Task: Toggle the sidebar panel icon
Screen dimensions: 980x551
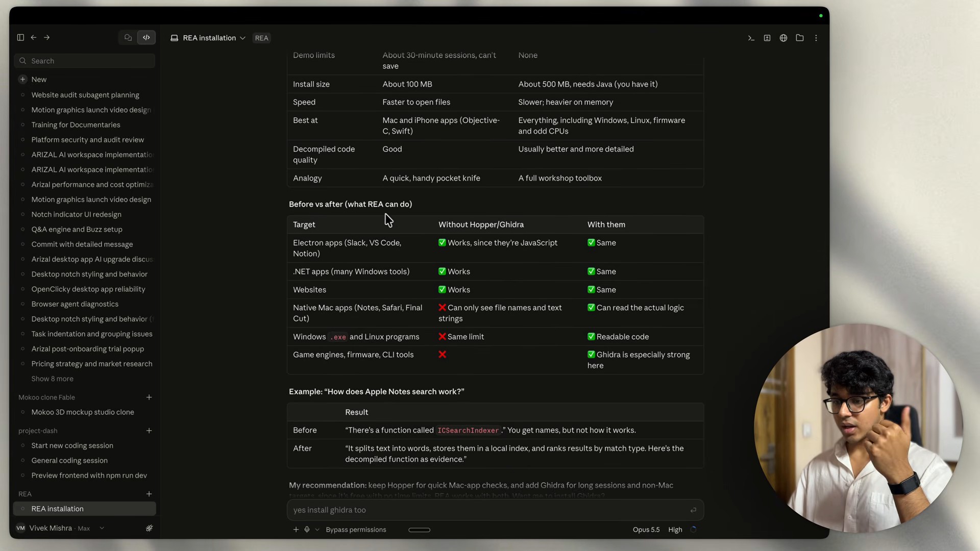Action: click(20, 37)
